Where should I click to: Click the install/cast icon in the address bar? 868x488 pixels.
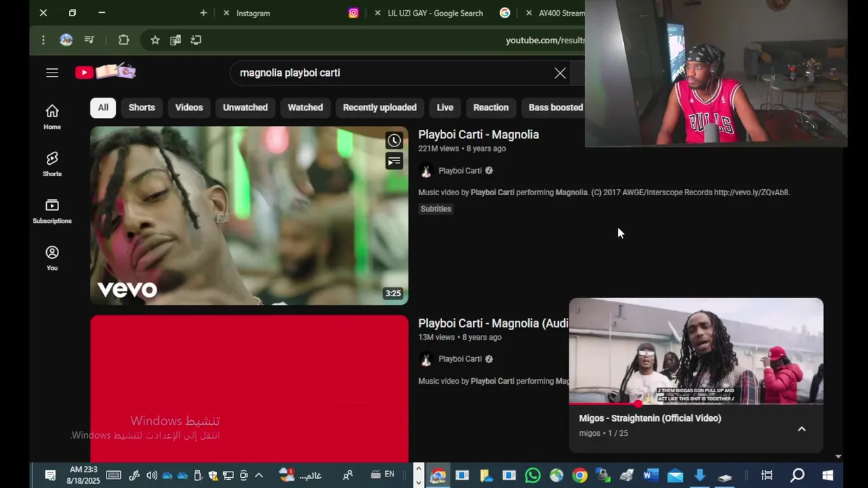coord(196,40)
